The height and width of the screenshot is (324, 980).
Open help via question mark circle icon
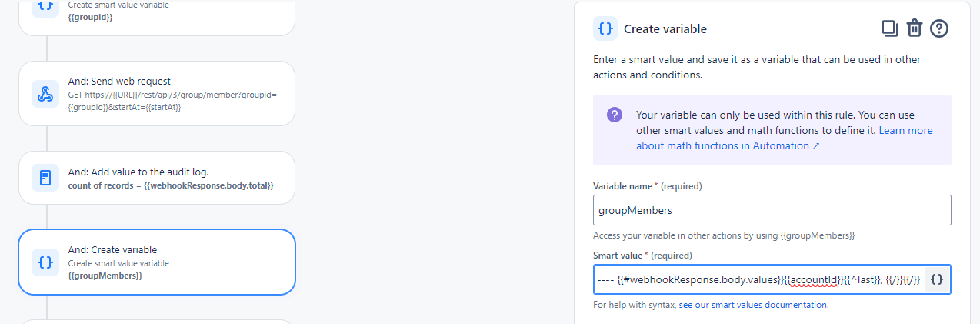pyautogui.click(x=939, y=29)
